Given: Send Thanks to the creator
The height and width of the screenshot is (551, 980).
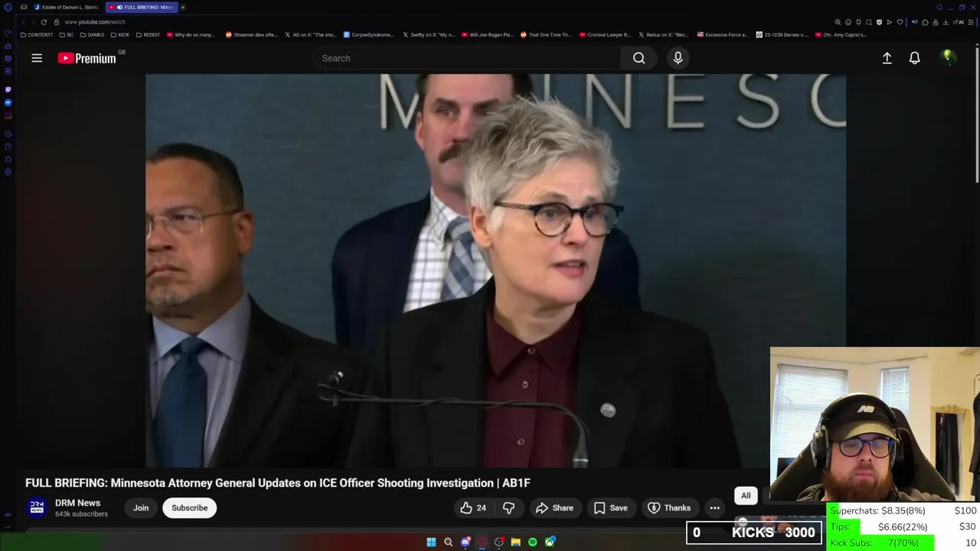Looking at the screenshot, I should [669, 508].
